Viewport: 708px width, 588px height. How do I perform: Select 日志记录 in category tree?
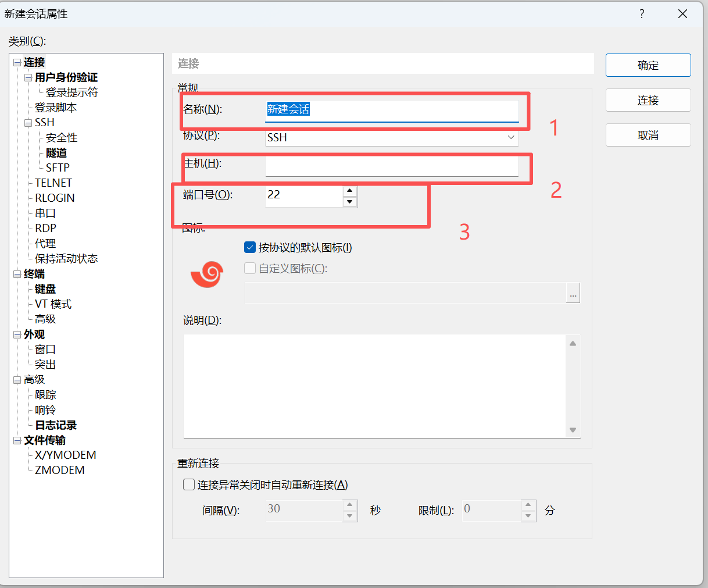56,425
